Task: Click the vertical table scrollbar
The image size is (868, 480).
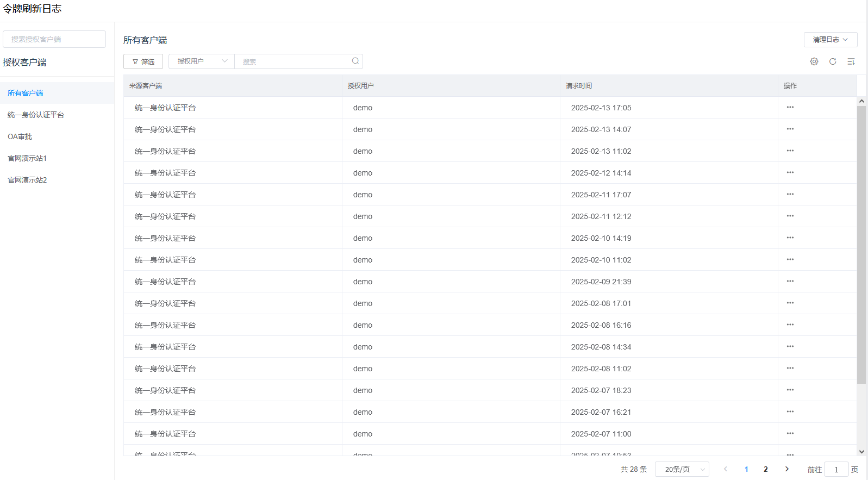Action: pos(861,245)
